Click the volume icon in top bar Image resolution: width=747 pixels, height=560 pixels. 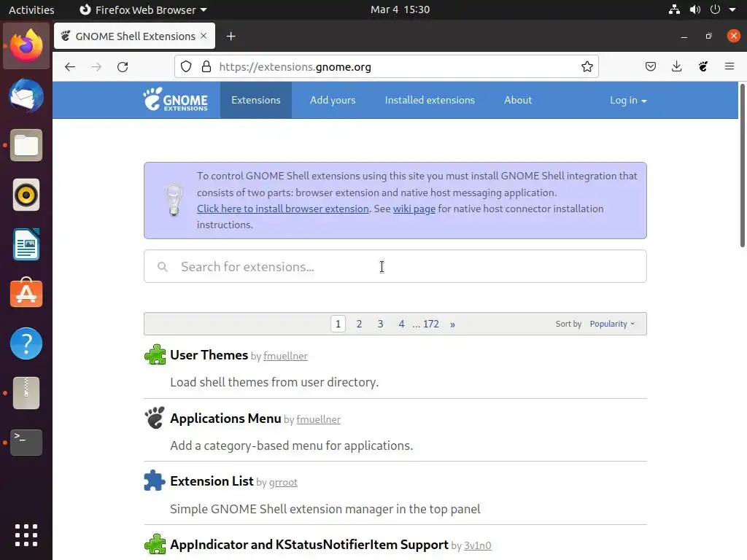click(x=695, y=9)
